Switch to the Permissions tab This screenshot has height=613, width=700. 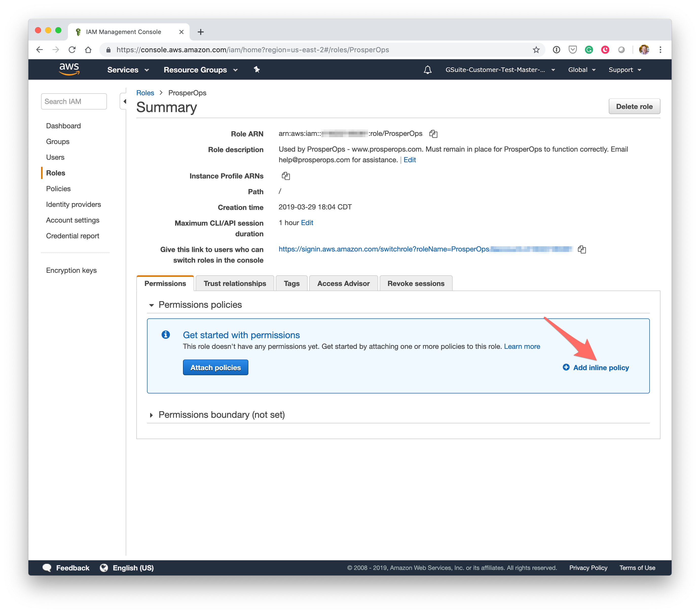point(165,283)
